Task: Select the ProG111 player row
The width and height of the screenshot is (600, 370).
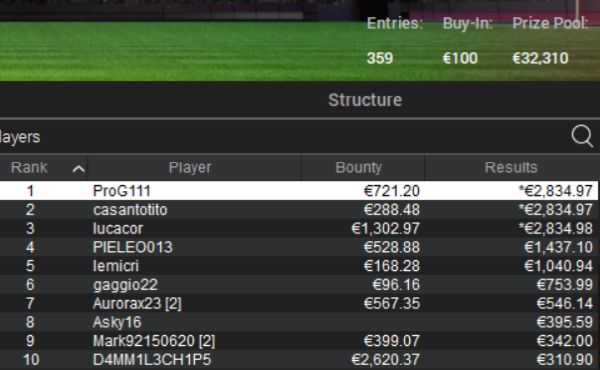Action: tap(299, 191)
